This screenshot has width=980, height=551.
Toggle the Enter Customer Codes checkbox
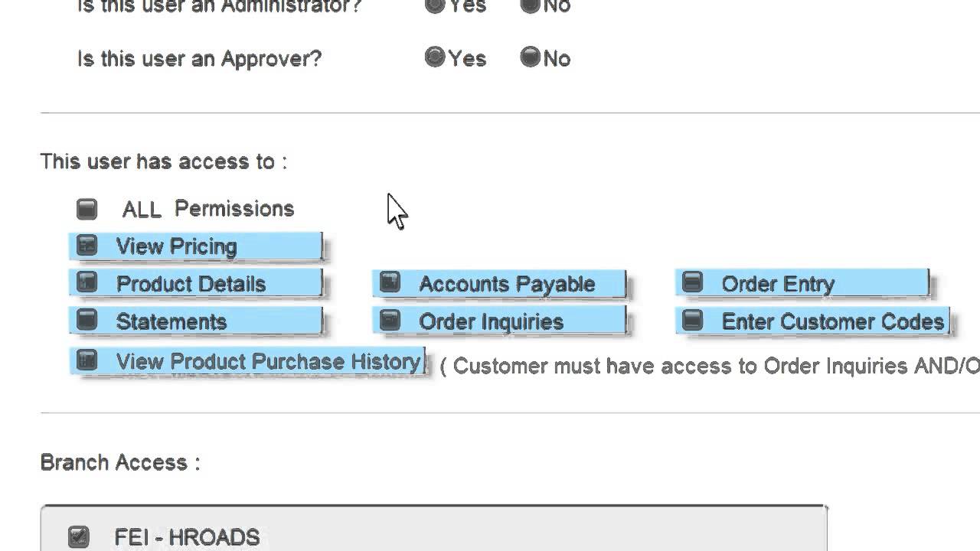point(693,321)
